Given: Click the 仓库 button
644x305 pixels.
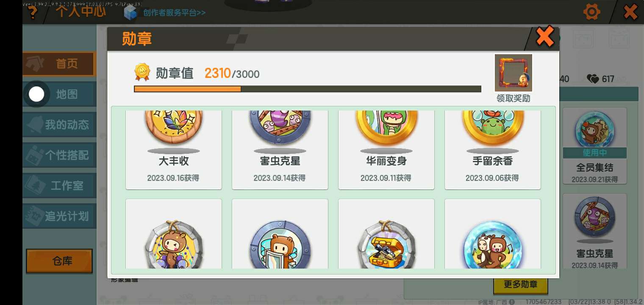Looking at the screenshot, I should [x=59, y=261].
